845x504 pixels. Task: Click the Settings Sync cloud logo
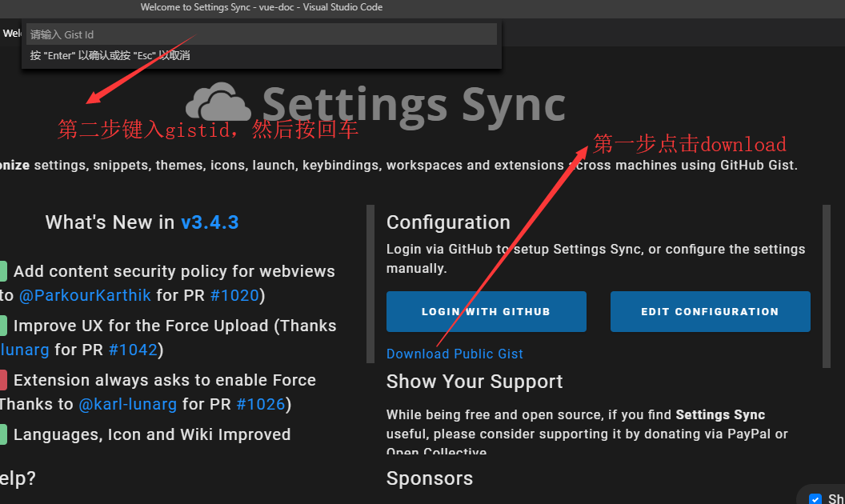218,102
